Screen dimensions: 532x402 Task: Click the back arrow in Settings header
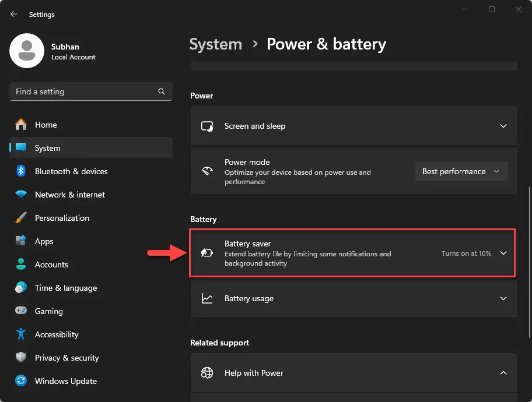13,14
